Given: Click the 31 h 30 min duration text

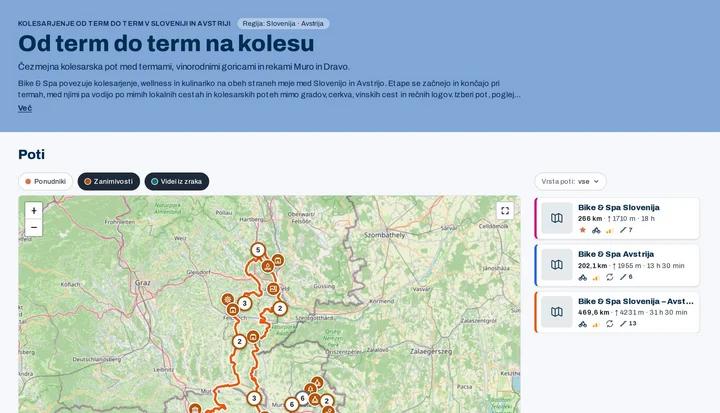Looking at the screenshot, I should [668, 313].
